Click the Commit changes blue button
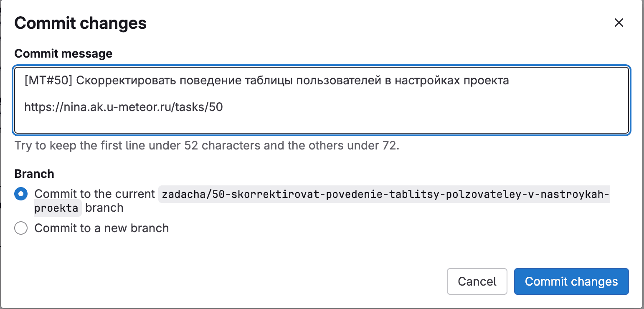Viewport: 644px width, 309px height. point(571,281)
